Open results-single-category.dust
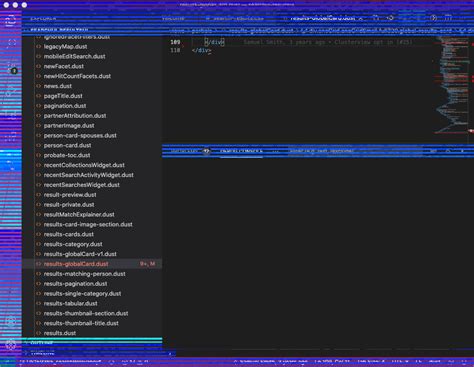The width and height of the screenshot is (474, 367). (x=82, y=294)
